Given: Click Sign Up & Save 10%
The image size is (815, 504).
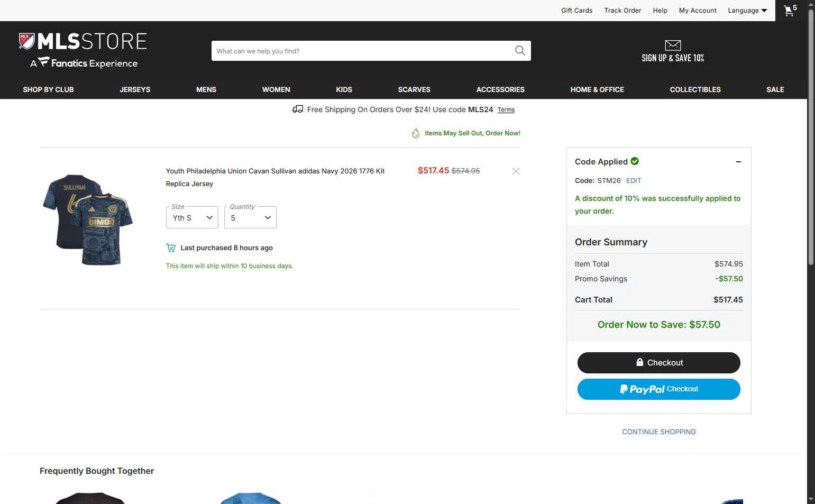Looking at the screenshot, I should click(x=673, y=58).
